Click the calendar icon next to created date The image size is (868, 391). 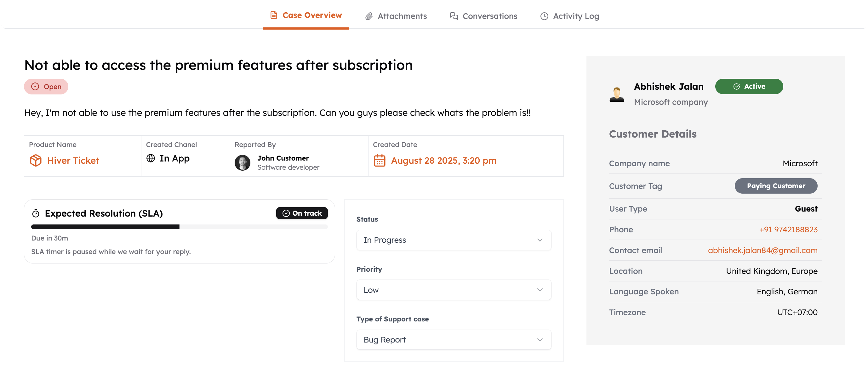[380, 160]
